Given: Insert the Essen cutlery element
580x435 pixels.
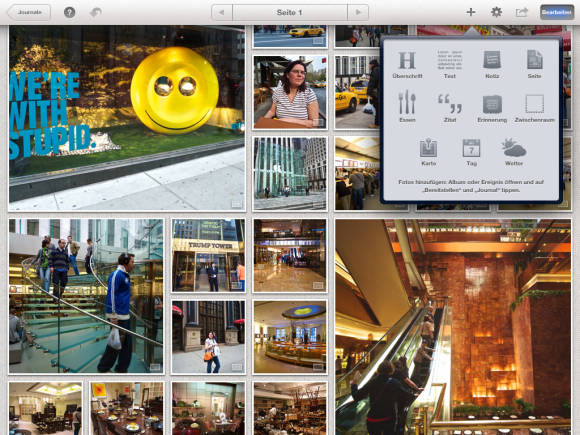Looking at the screenshot, I should tap(407, 107).
